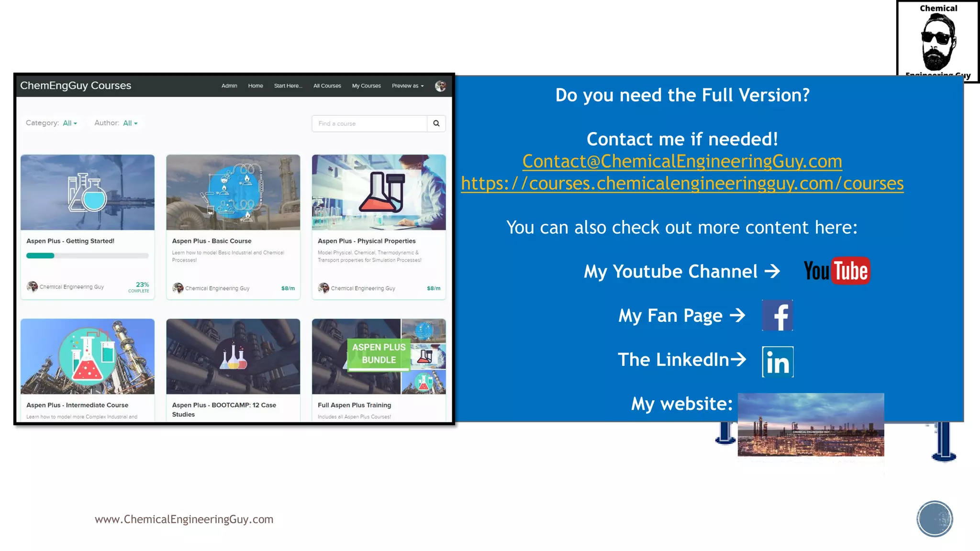
Task: Click author avatar on Basic Course card
Action: click(178, 288)
